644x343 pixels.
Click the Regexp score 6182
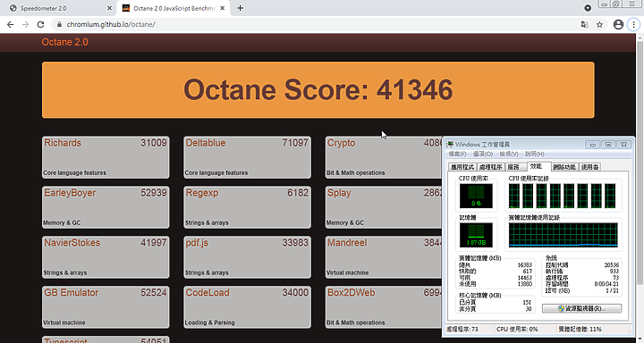click(x=298, y=193)
